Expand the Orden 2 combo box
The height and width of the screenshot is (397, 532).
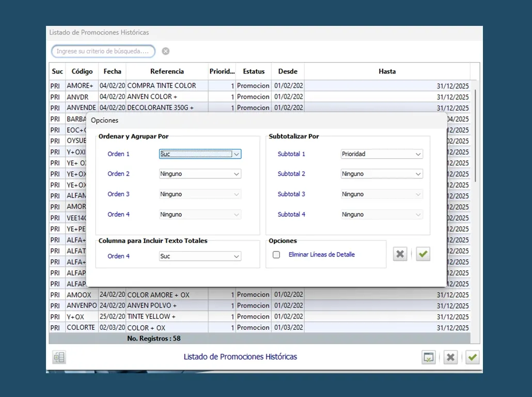click(236, 174)
